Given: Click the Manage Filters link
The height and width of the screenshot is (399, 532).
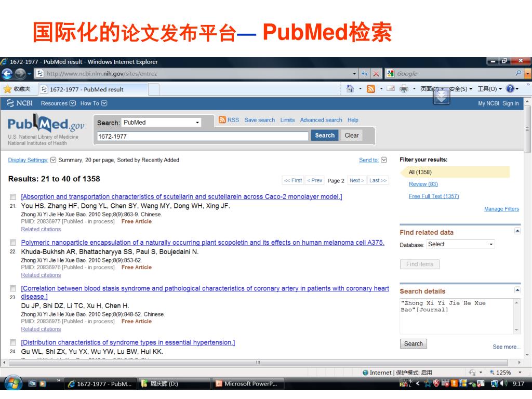Looking at the screenshot, I should [x=501, y=209].
